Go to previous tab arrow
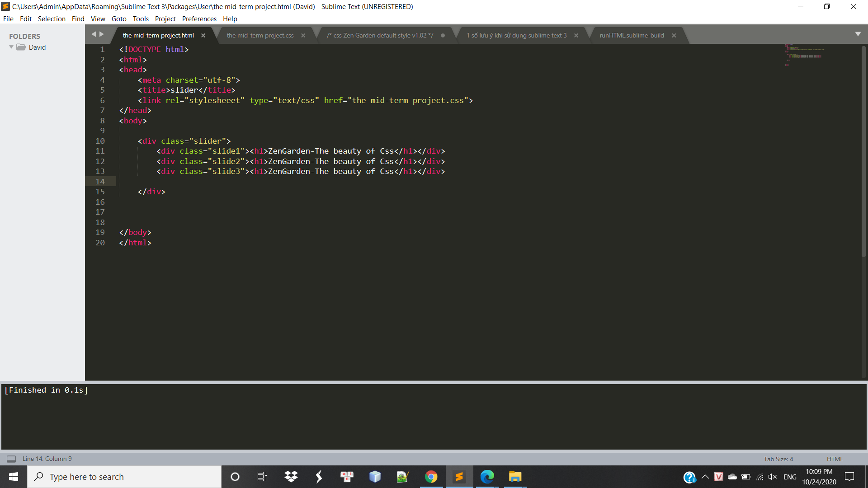The width and height of the screenshot is (868, 488). [x=94, y=34]
